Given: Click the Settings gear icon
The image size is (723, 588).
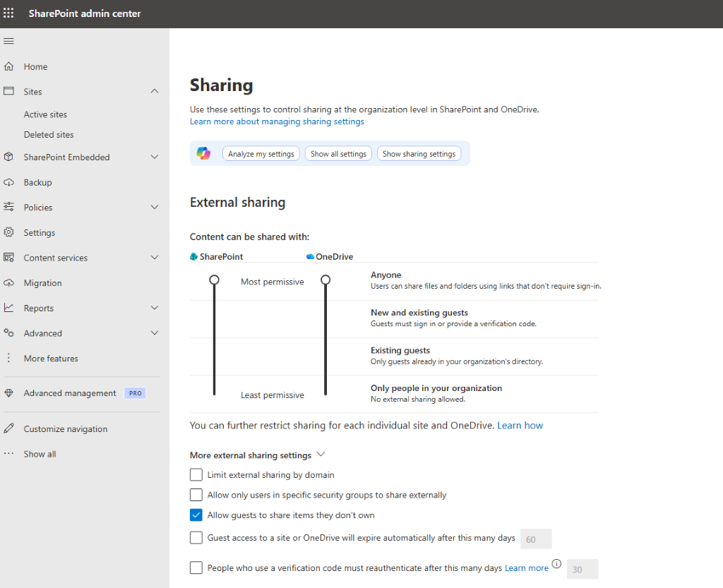Looking at the screenshot, I should pos(8,232).
